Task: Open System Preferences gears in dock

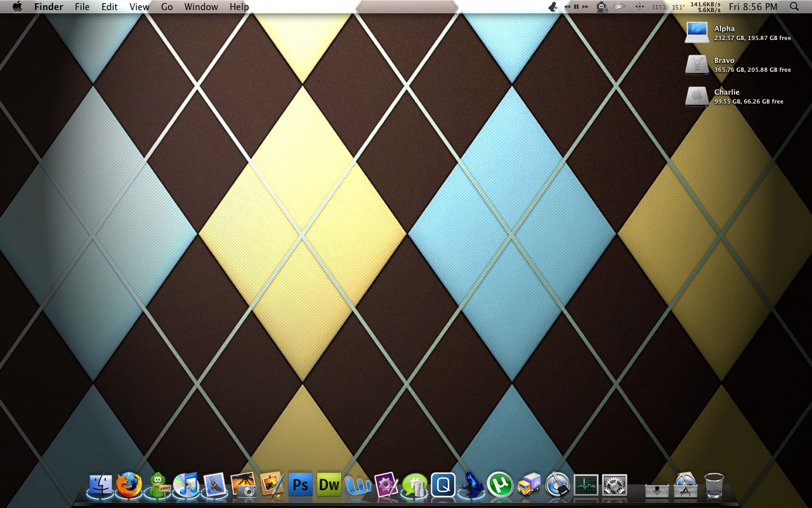Action: pyautogui.click(x=615, y=485)
